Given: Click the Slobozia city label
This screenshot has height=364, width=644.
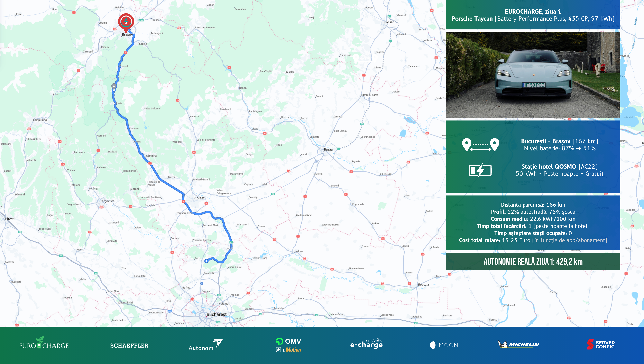Looking at the screenshot, I should (423, 285).
